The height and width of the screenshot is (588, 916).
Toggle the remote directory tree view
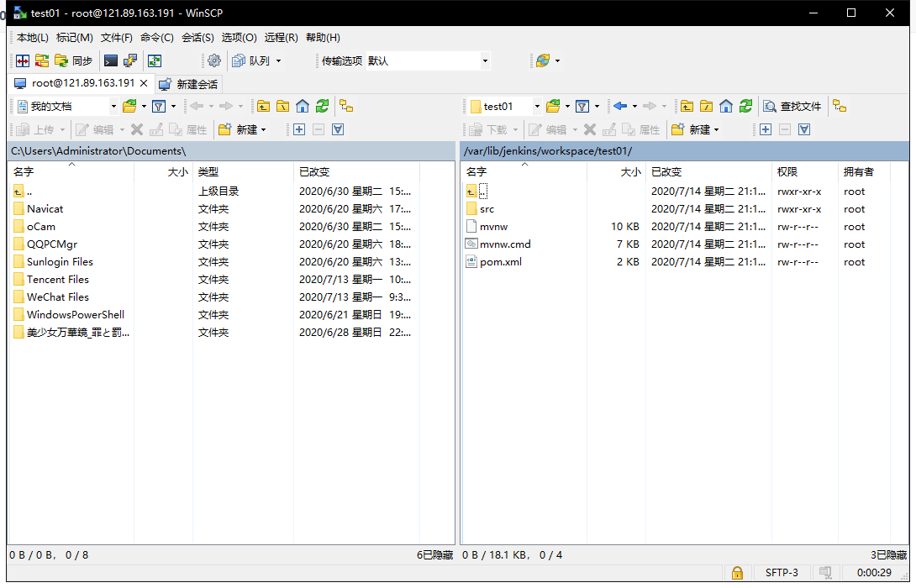[839, 106]
